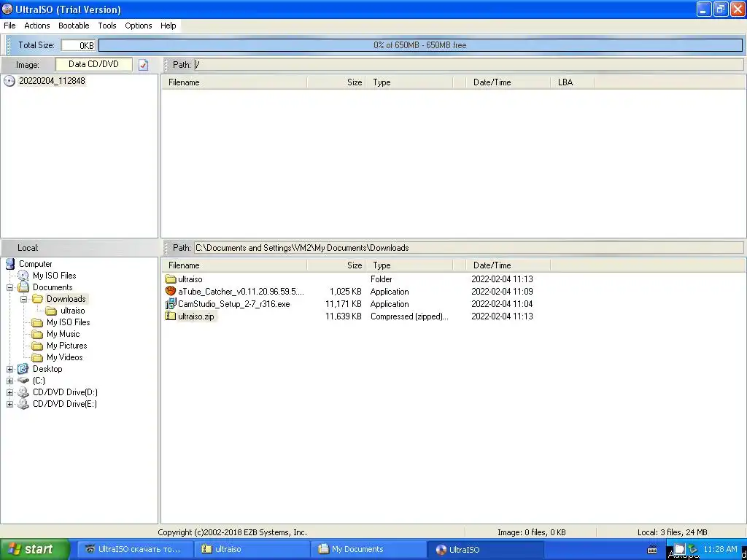Sort image list by Filename column
This screenshot has width=747, height=560.
(234, 82)
